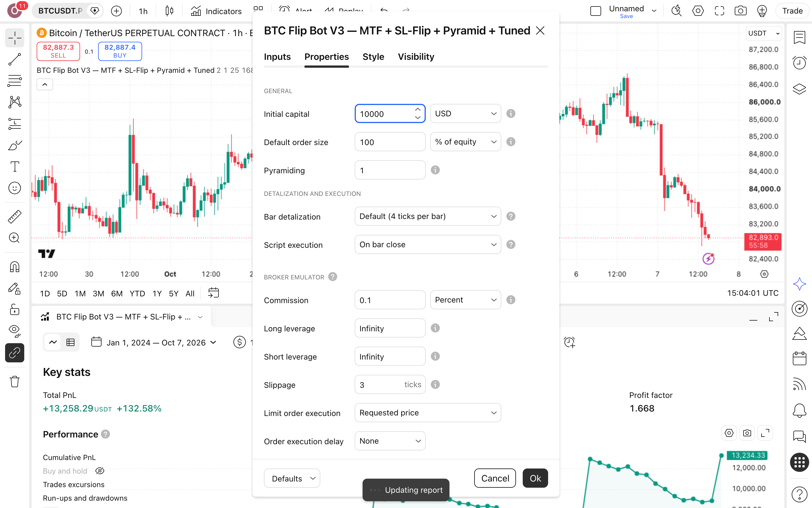Open notifications bell in right sidebar
This screenshot has width=812, height=508.
coord(799,411)
